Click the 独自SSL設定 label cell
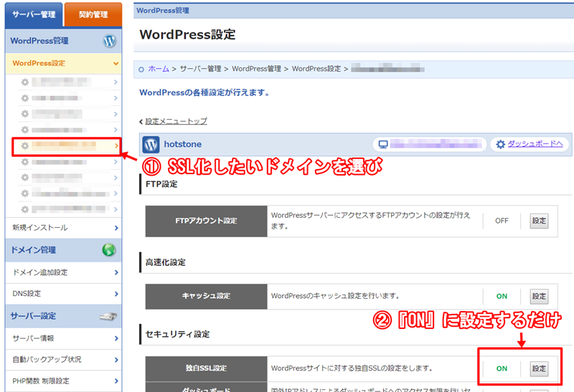The image size is (574, 392). 206,368
